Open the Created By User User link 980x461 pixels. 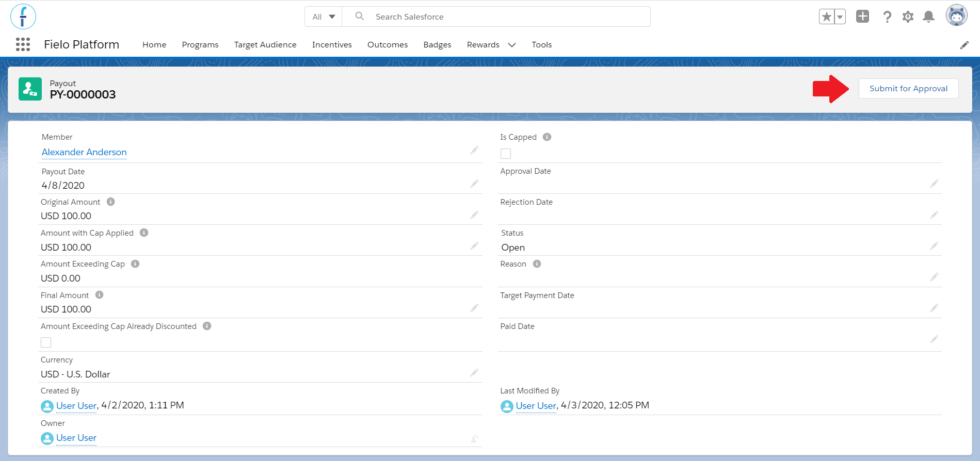(x=76, y=406)
